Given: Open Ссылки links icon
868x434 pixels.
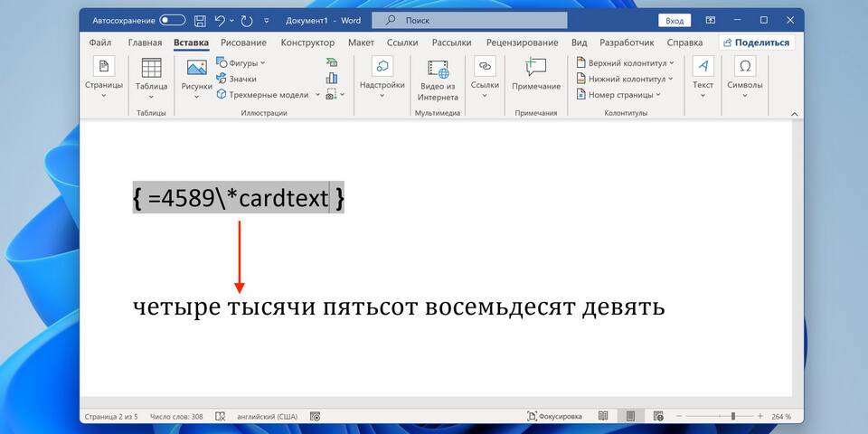Looking at the screenshot, I should tap(485, 66).
